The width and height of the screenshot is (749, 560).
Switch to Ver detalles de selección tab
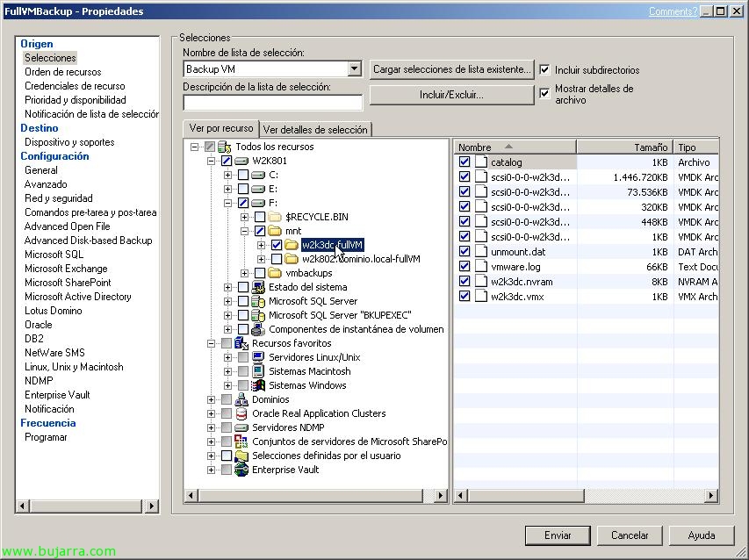click(315, 129)
